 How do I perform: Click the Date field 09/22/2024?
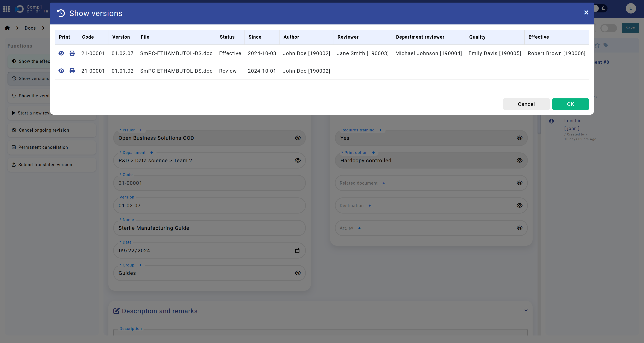pos(209,250)
